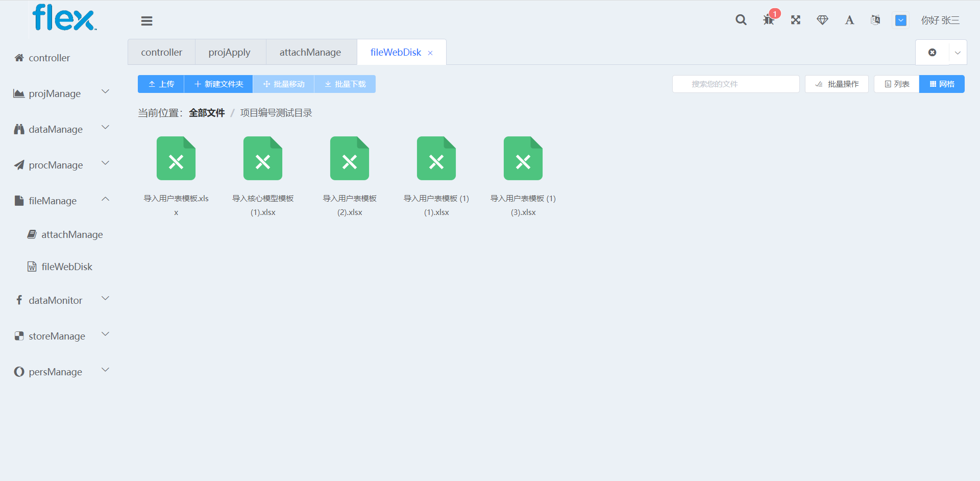Toggle the hamburger sidebar menu icon
980x481 pixels.
147,21
